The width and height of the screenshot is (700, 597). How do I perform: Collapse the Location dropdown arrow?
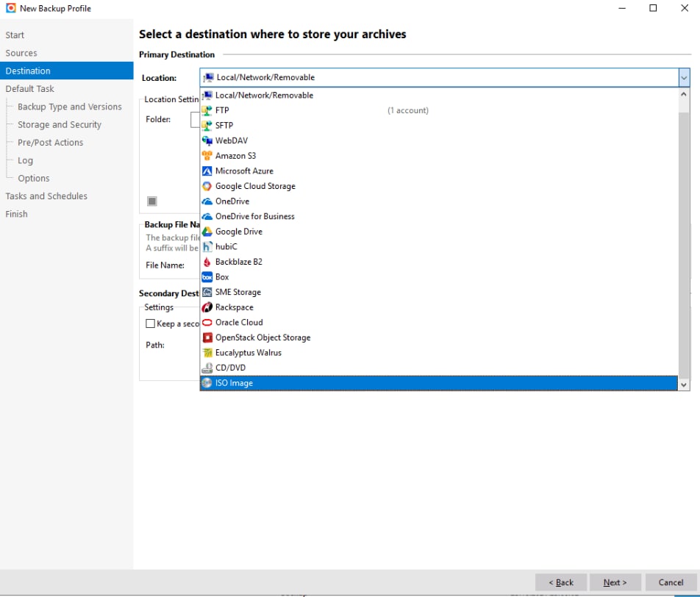[x=684, y=78]
